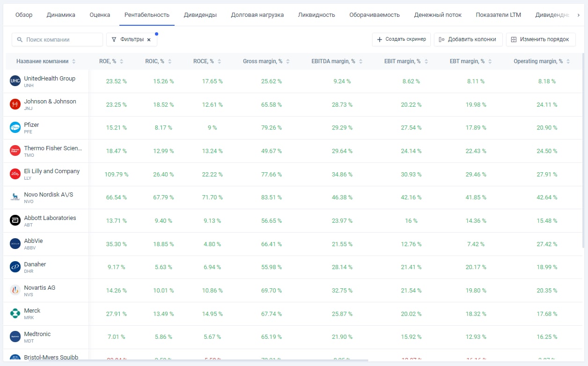588x366 pixels.
Task: Click Eli Lilly ROE value 109.79 %
Action: pyautogui.click(x=117, y=175)
